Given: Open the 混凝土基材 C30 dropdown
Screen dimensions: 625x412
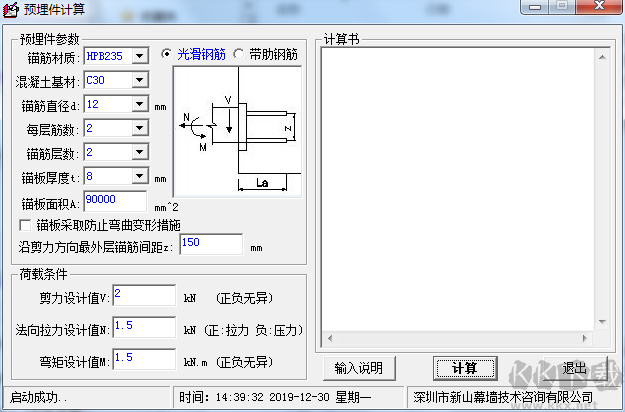Looking at the screenshot, I should 140,80.
